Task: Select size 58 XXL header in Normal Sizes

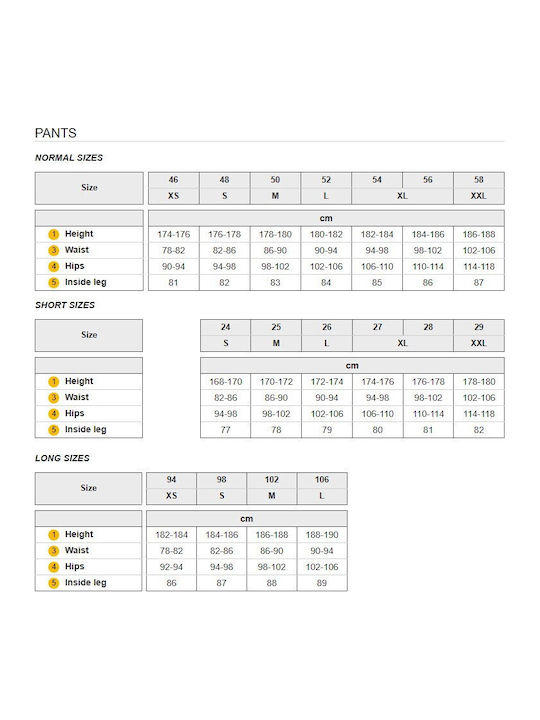Action: pos(478,188)
